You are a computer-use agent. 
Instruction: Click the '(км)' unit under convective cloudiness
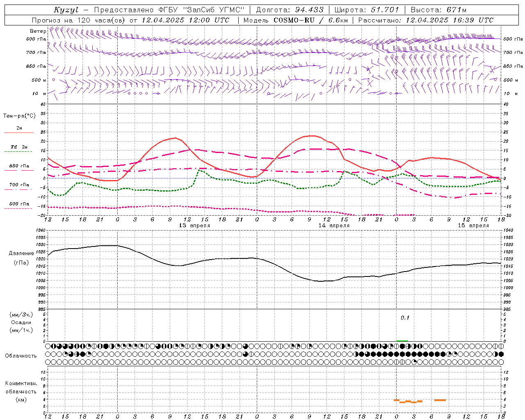tap(21, 400)
